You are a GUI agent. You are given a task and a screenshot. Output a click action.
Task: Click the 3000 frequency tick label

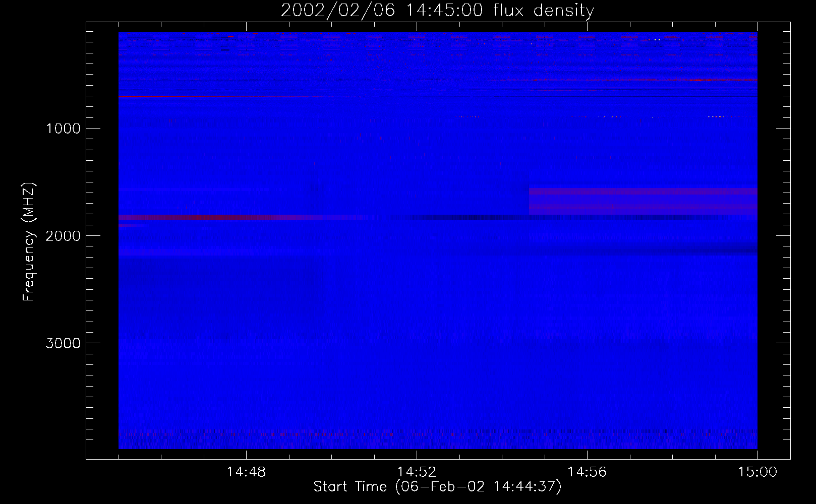pos(63,343)
